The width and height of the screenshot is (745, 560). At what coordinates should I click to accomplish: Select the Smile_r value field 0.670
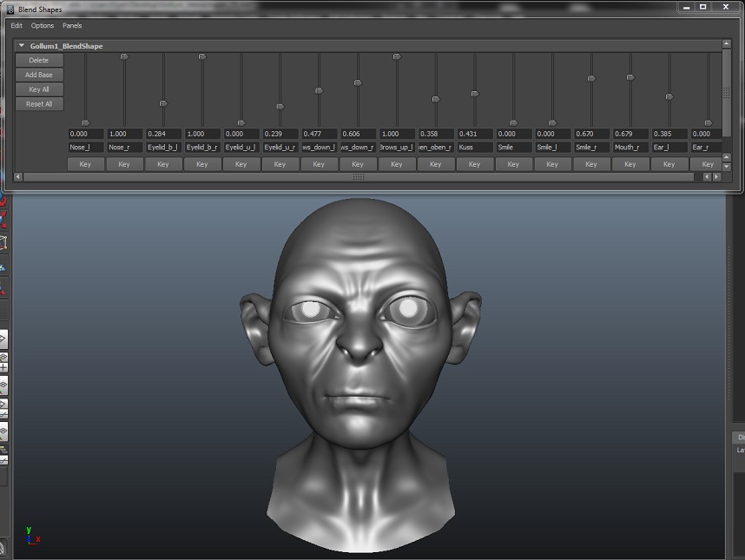592,134
